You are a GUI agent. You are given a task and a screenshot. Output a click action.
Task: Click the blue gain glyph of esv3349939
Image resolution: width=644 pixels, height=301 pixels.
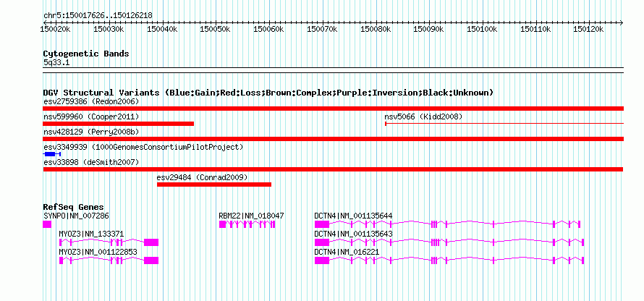pyautogui.click(x=52, y=154)
